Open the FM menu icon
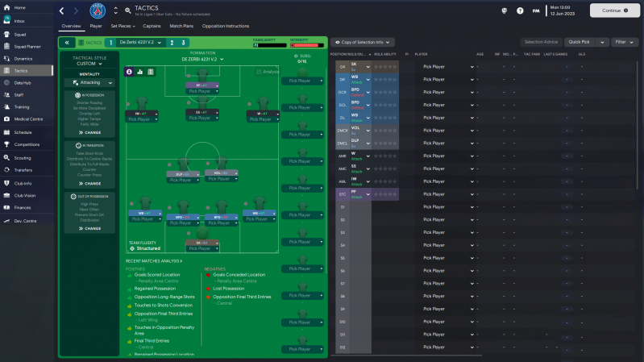Screen dimensions: 644x362 (x=536, y=11)
